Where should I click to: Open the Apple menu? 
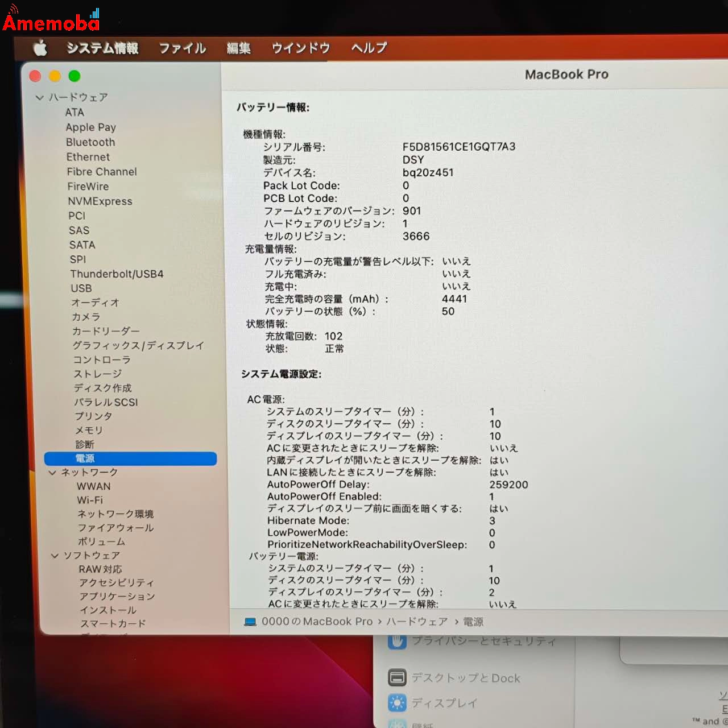coord(40,48)
